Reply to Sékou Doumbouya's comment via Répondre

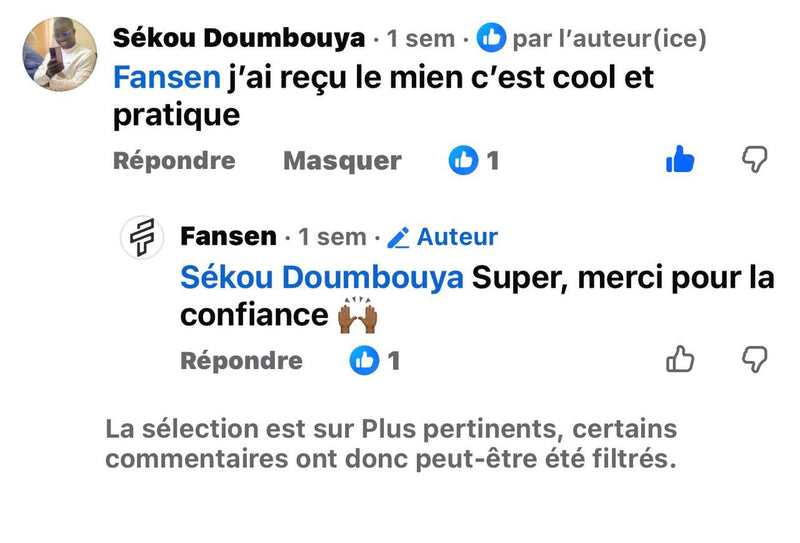tap(174, 160)
